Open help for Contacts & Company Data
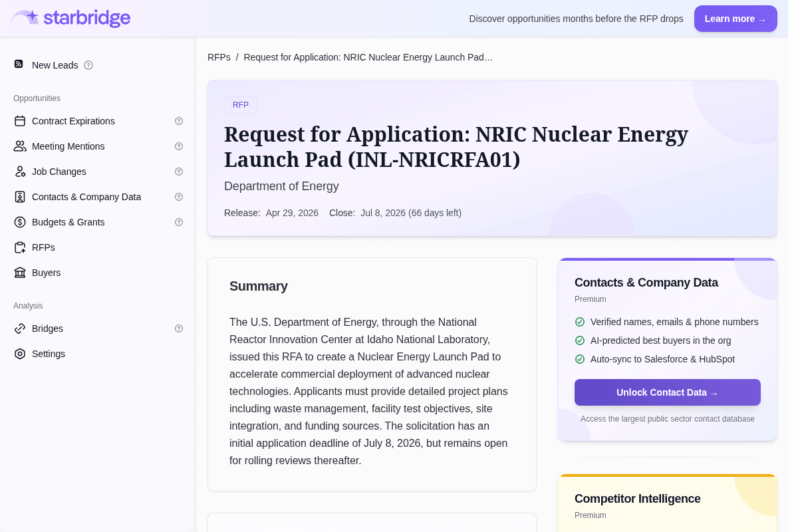 (179, 197)
